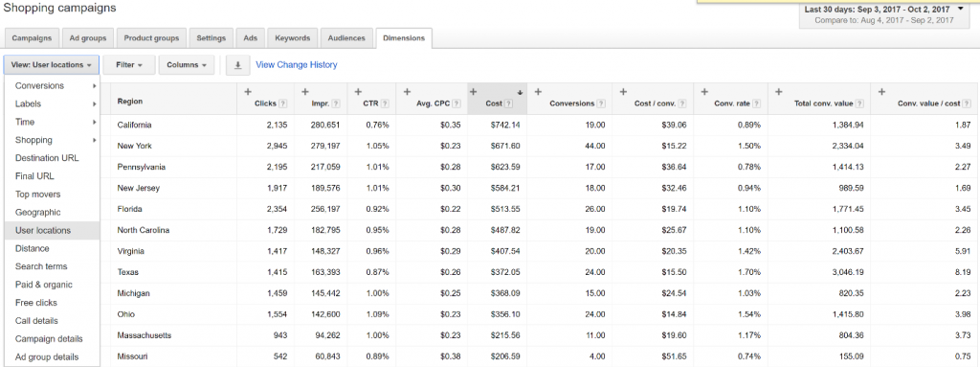Click the plus icon above Cost column
Image resolution: width=980 pixels, height=367 pixels.
pyautogui.click(x=473, y=91)
